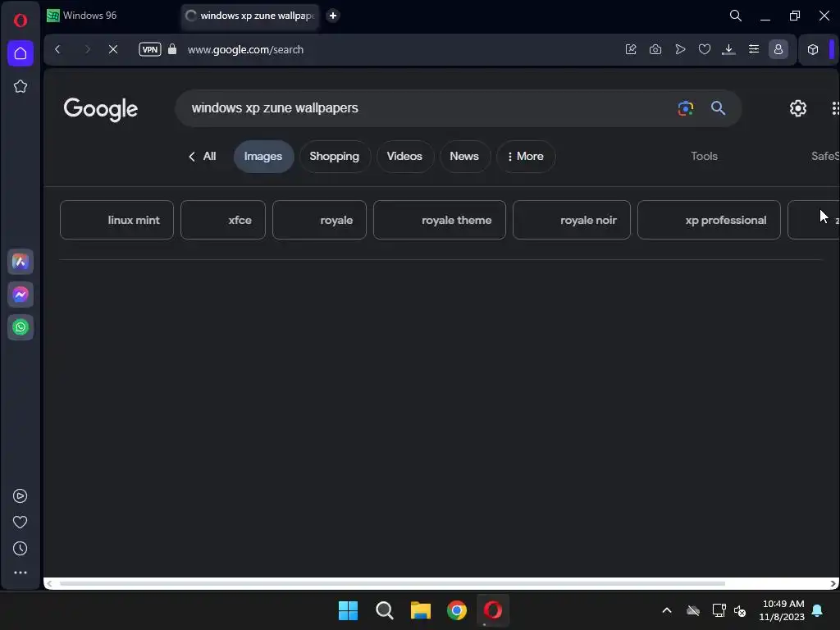The image size is (840, 630).
Task: Stop loading the page
Action: [113, 49]
